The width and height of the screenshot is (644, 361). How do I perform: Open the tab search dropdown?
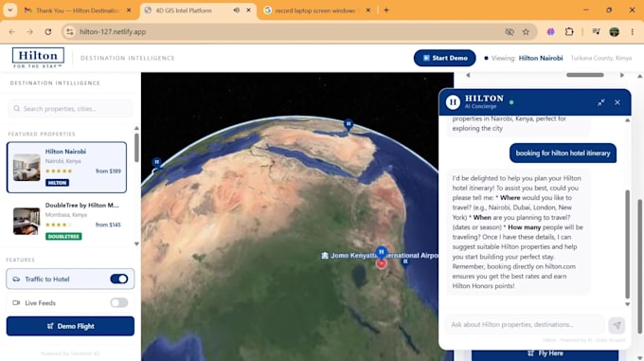tap(9, 10)
